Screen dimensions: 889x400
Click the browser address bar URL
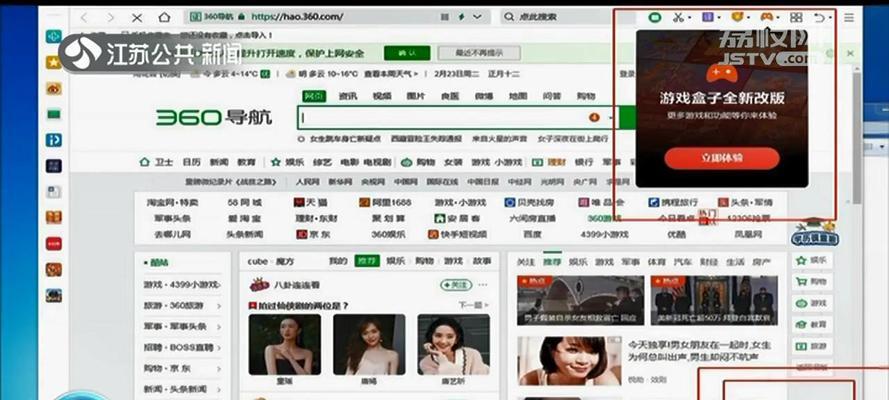tap(297, 17)
